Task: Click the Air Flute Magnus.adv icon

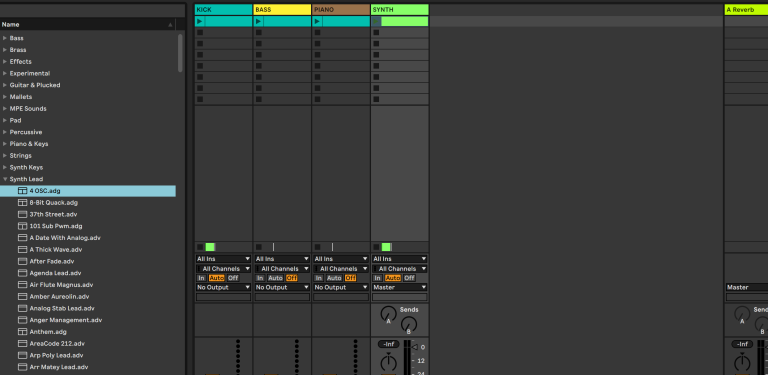Action: coord(22,285)
